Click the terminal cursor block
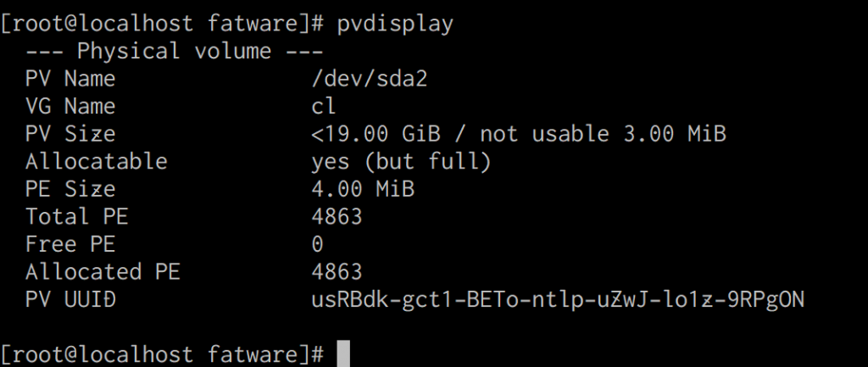The width and height of the screenshot is (868, 367). pyautogui.click(x=343, y=354)
